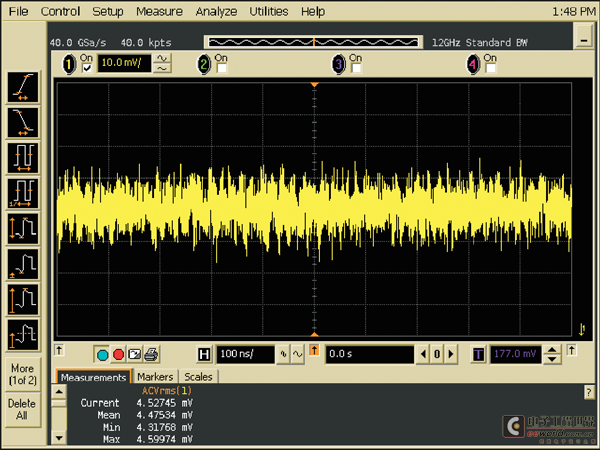Click the print screen icon
Viewport: 600px width, 450px height.
click(x=150, y=354)
